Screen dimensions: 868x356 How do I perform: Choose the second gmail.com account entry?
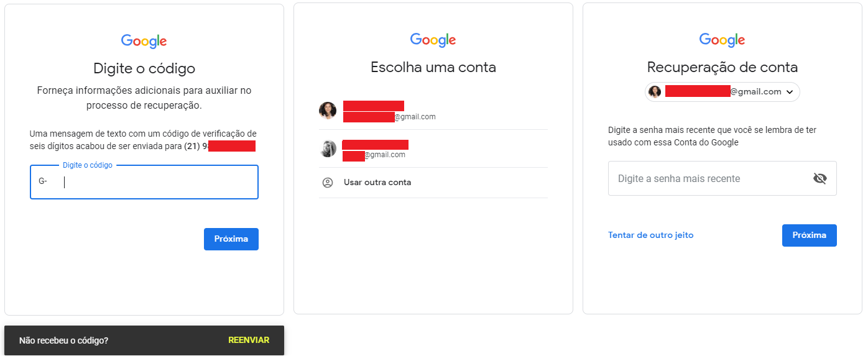[433, 148]
